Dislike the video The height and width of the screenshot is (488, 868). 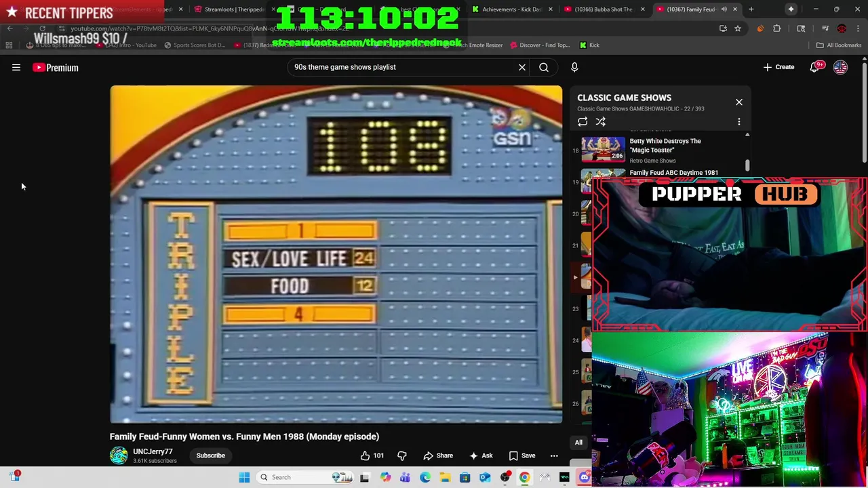[x=401, y=455]
